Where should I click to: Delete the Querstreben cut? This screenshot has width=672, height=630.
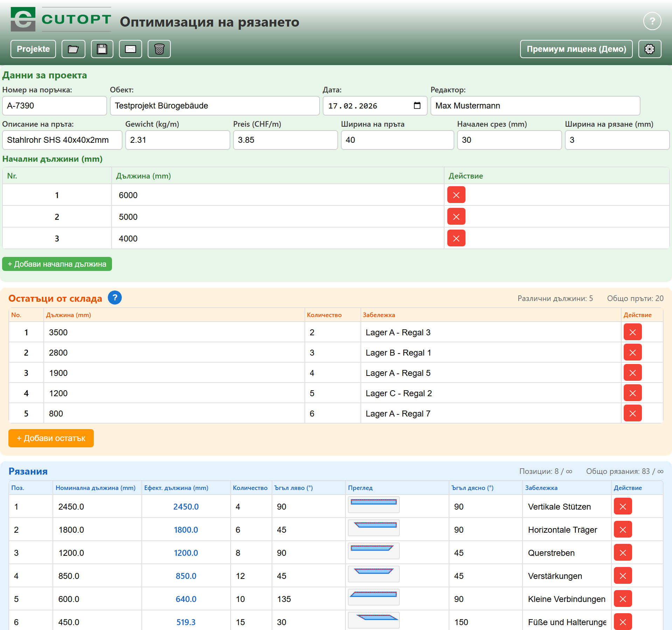pyautogui.click(x=623, y=553)
